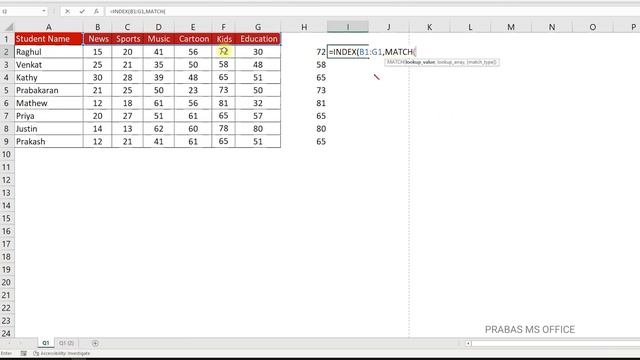Select the cell containing Kathy
This screenshot has width=640, height=360.
click(49, 78)
